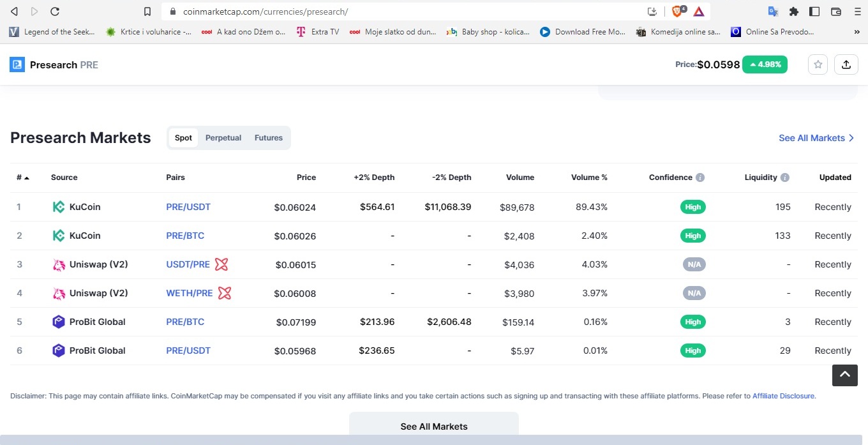The height and width of the screenshot is (445, 868).
Task: Open the 'Baby shop - kolica' bookmark
Action: click(488, 31)
